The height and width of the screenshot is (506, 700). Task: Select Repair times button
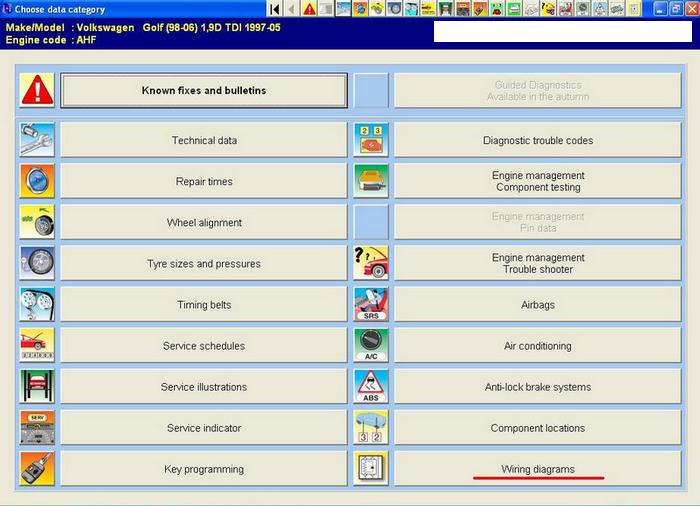click(204, 182)
